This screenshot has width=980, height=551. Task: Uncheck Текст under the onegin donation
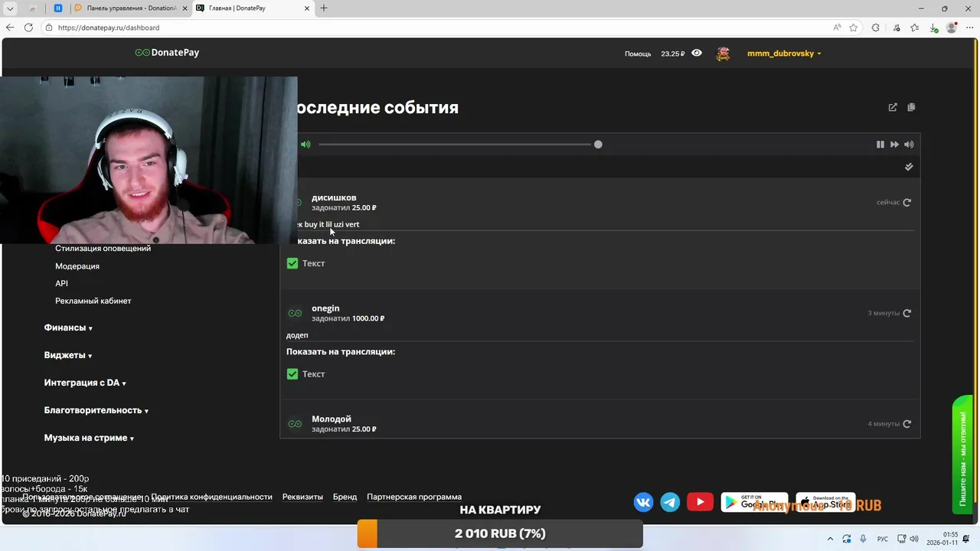[x=292, y=374]
